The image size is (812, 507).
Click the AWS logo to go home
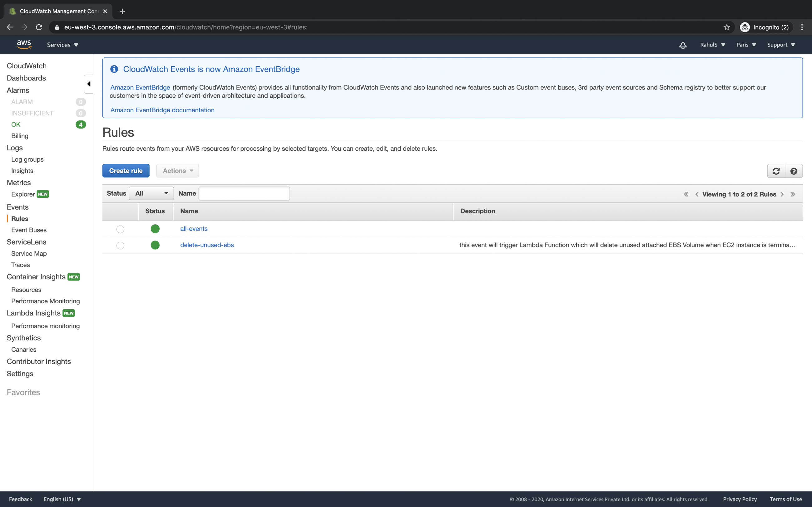23,44
